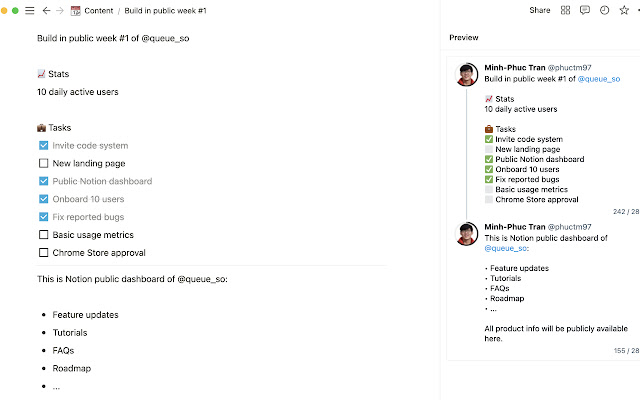The height and width of the screenshot is (400, 640).
Task: Click Minh-Phuc Tran's avatar in the first tweet
Action: point(467,72)
